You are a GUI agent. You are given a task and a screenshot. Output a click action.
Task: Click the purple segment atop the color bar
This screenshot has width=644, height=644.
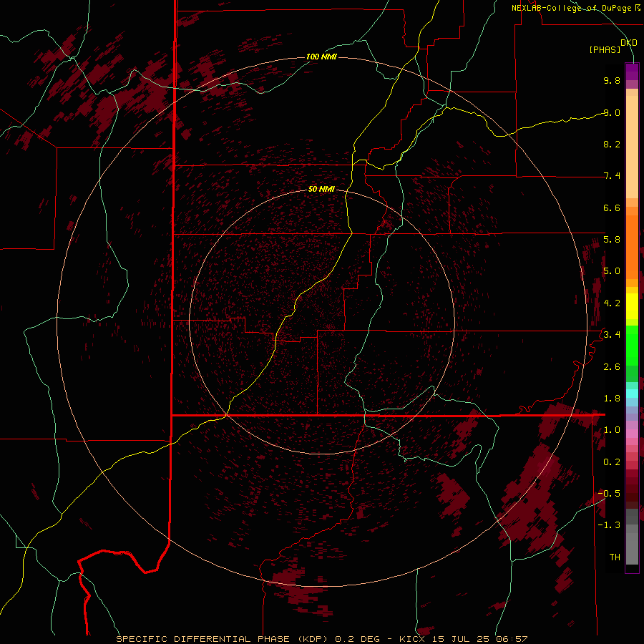[632, 72]
